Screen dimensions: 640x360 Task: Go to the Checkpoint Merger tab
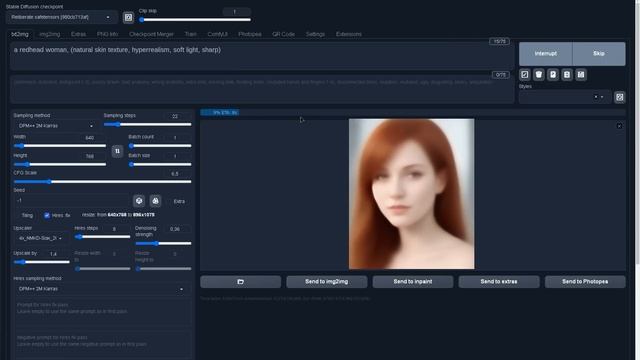click(151, 34)
